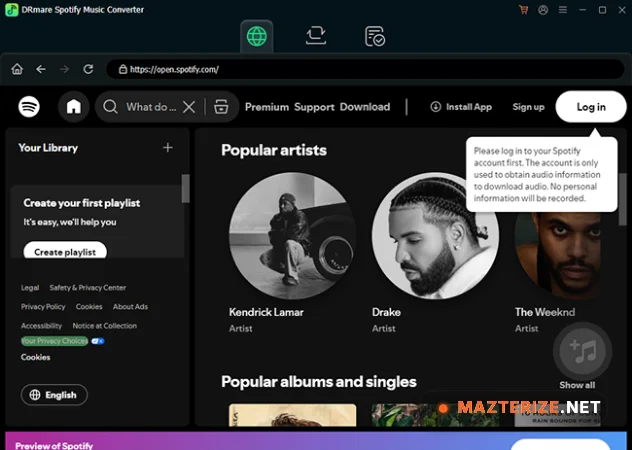Screen dimensions: 632x450
Task: Open the Browse icon beside search
Action: point(221,107)
